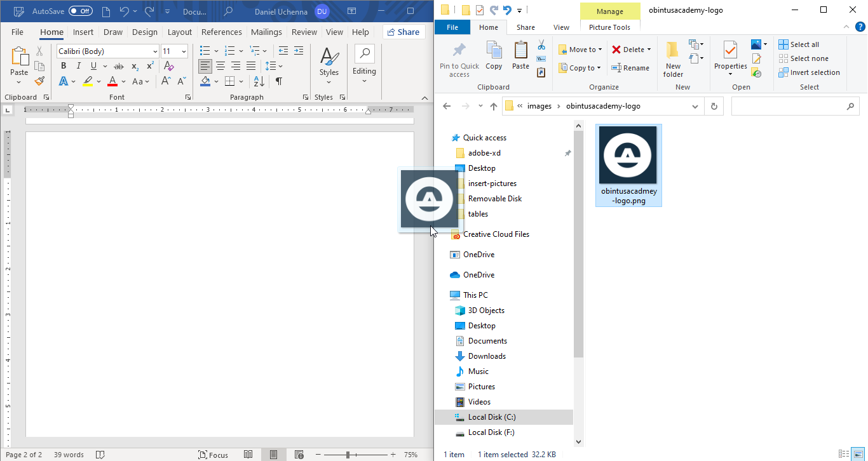
Task: Switch to large icons view in Explorer
Action: (x=857, y=454)
